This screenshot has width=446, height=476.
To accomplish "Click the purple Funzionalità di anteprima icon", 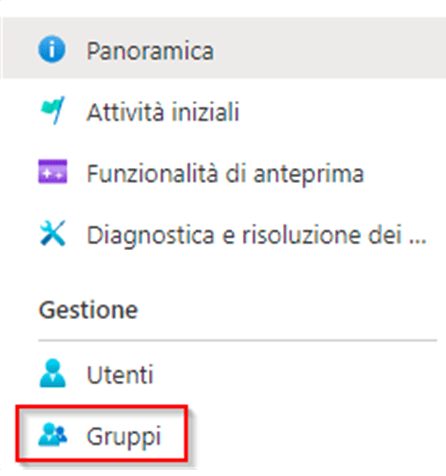I will click(x=53, y=172).
